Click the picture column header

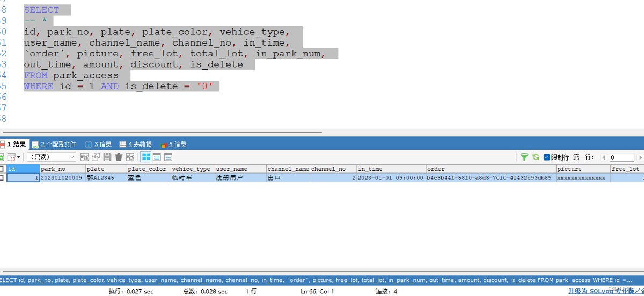583,169
